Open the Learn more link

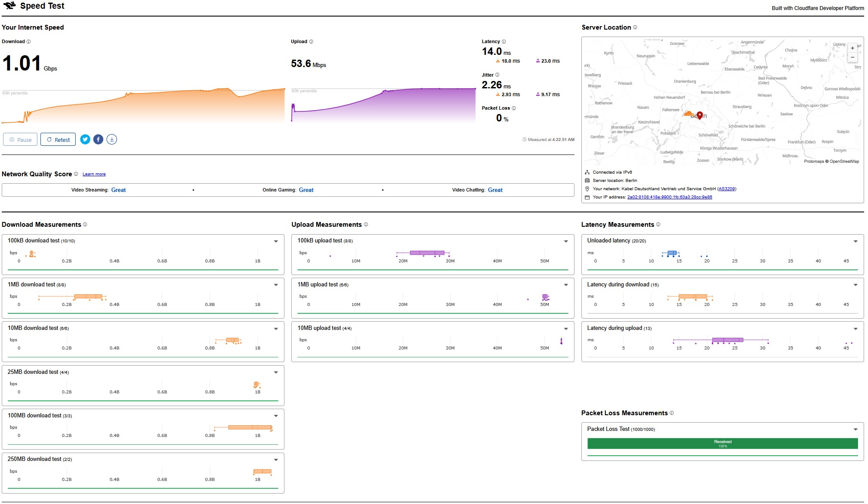(x=94, y=174)
